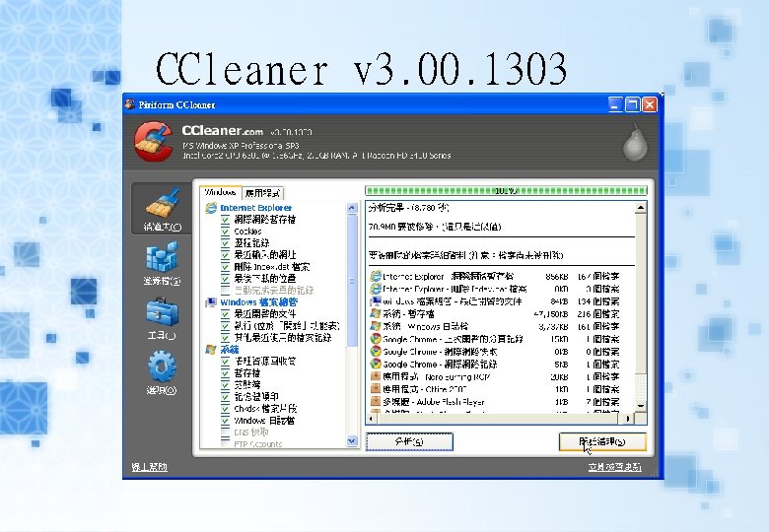Toggle the IE Temporary Internet Files checkbox
The image size is (769, 532).
(225, 220)
